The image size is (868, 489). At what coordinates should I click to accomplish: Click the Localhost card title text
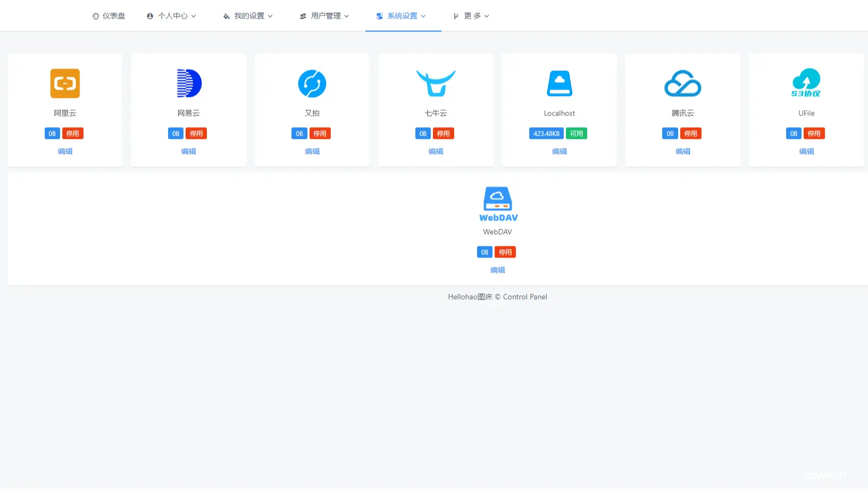(x=560, y=113)
